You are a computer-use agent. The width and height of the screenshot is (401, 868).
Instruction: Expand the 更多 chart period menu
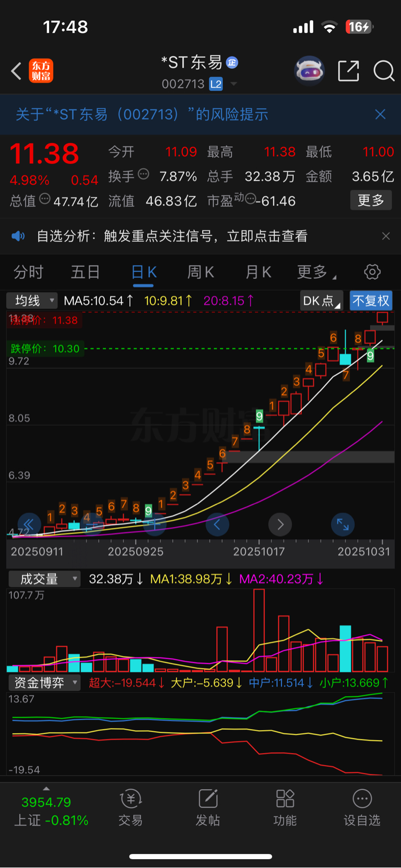pyautogui.click(x=316, y=272)
